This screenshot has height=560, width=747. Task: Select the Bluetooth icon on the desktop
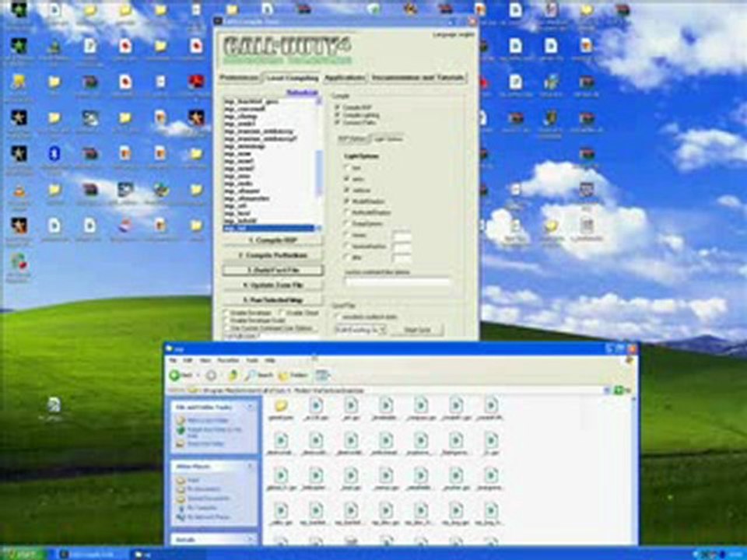click(54, 153)
